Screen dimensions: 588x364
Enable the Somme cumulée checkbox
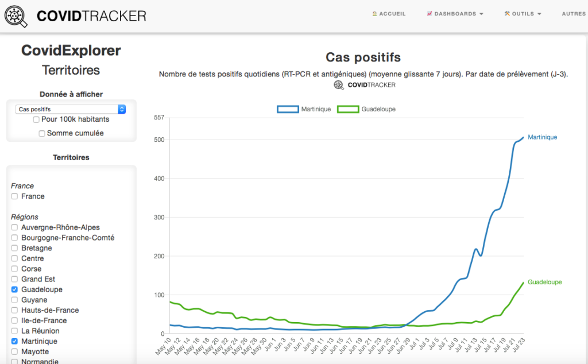pyautogui.click(x=42, y=133)
